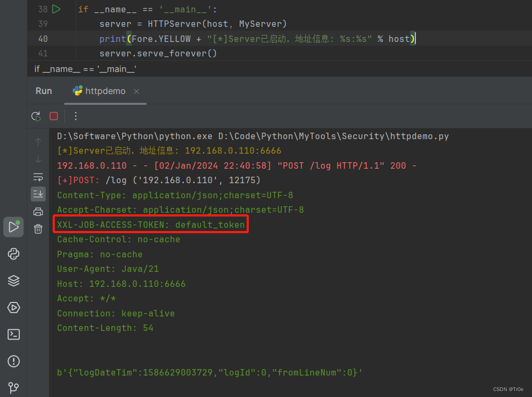The image size is (532, 397).
Task: Click the [+]POST: /log output line
Action: pyautogui.click(x=159, y=180)
